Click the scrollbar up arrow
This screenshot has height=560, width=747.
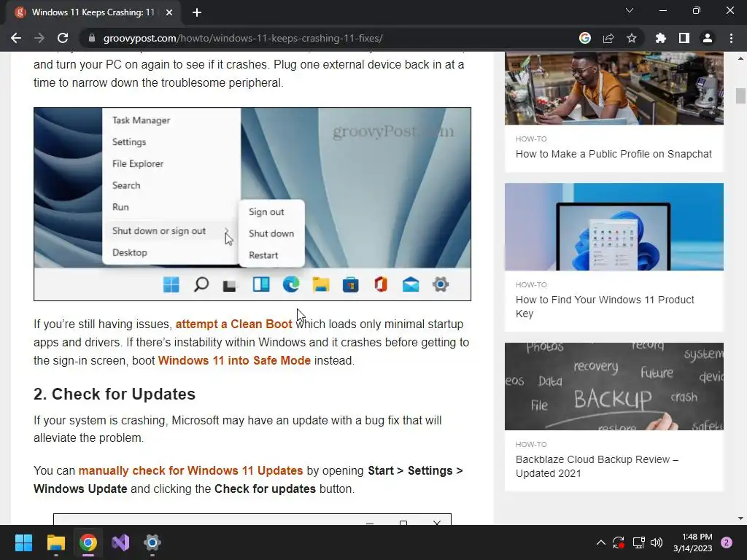tap(740, 58)
